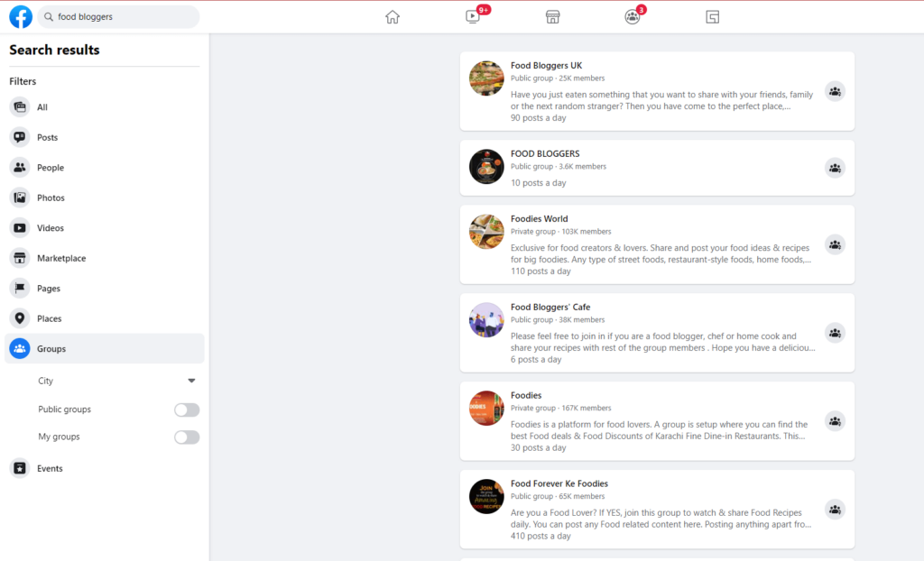Image resolution: width=924 pixels, height=561 pixels.
Task: Click the Pages flag icon
Action: pos(20,288)
